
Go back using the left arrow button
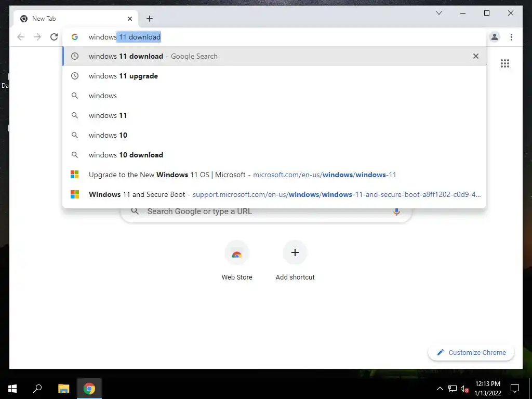click(21, 37)
